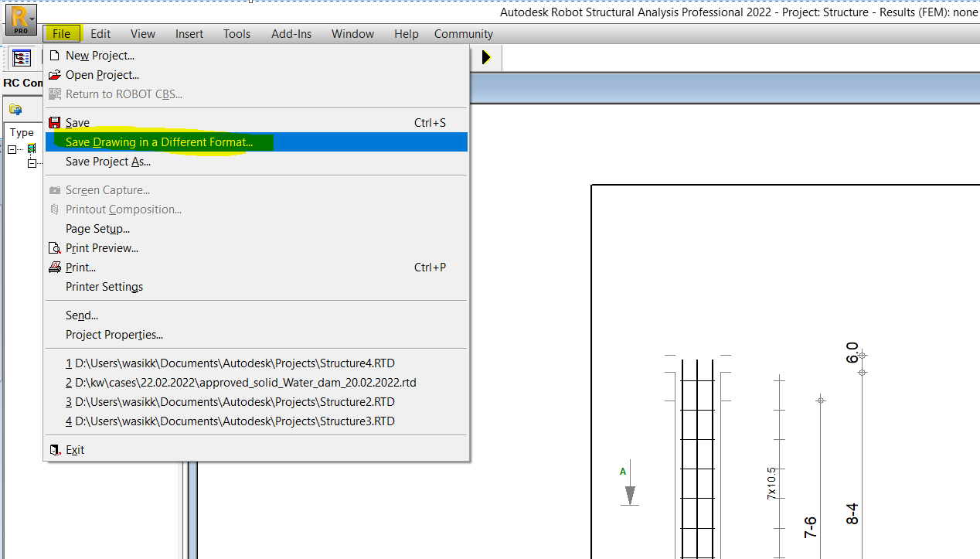Click the Print Preview magnifier icon
980x559 pixels.
coord(55,247)
